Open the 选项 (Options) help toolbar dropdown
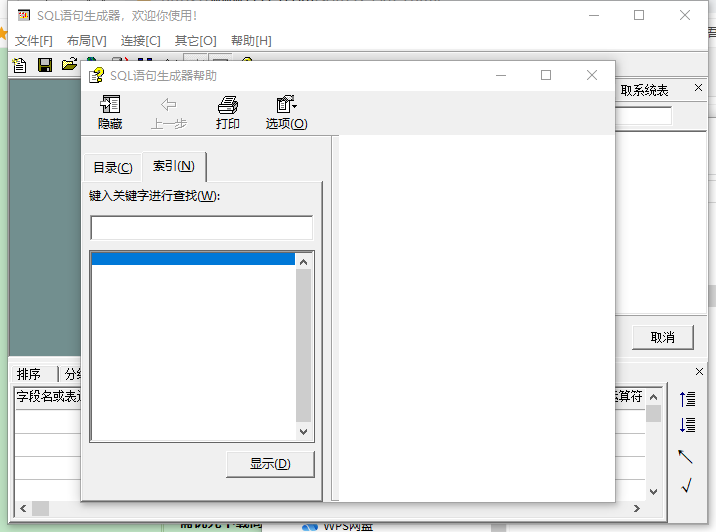 (286, 112)
